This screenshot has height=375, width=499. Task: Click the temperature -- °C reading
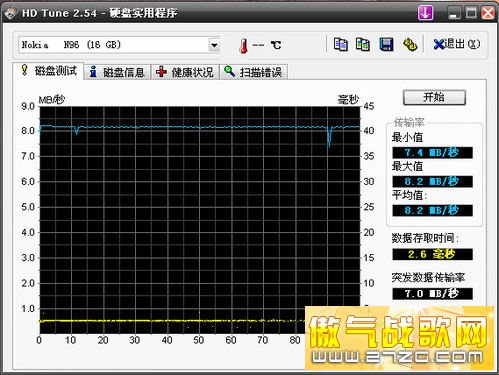pos(267,45)
